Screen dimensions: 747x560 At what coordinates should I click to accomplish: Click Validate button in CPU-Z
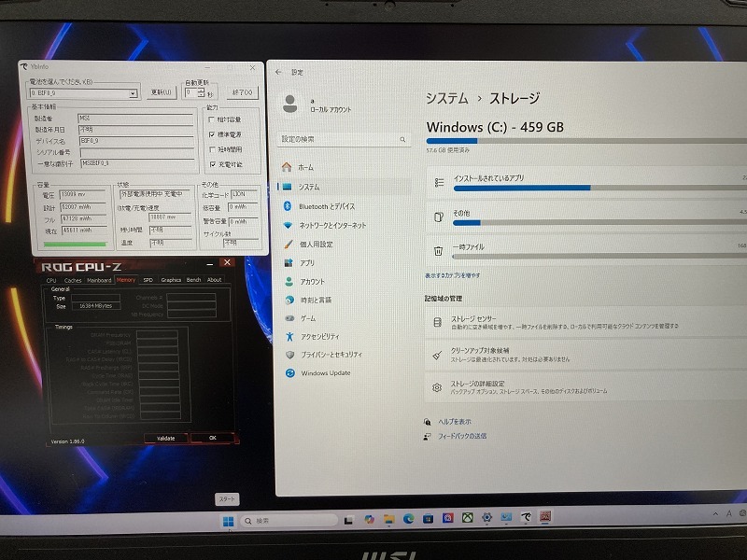[x=166, y=438]
